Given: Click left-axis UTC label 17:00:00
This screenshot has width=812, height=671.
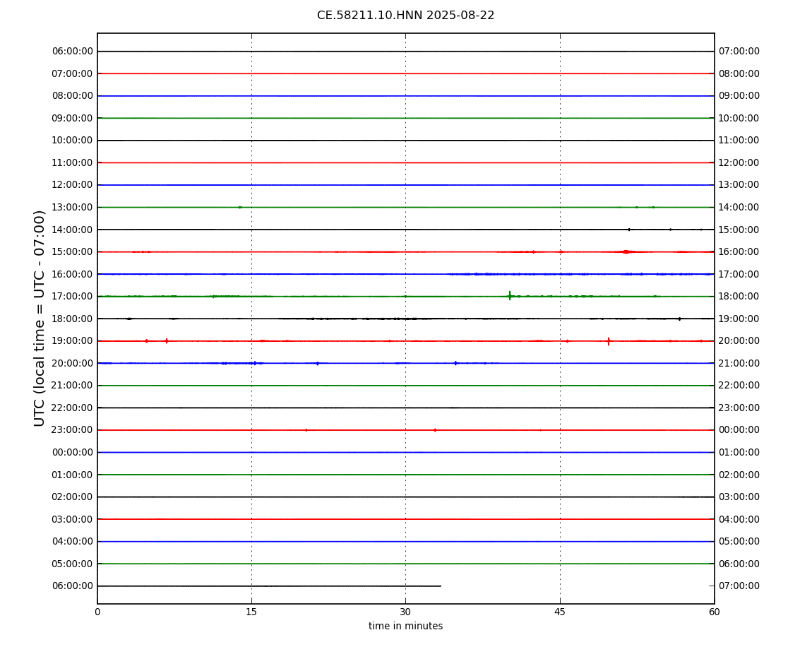Looking at the screenshot, I should (72, 297).
